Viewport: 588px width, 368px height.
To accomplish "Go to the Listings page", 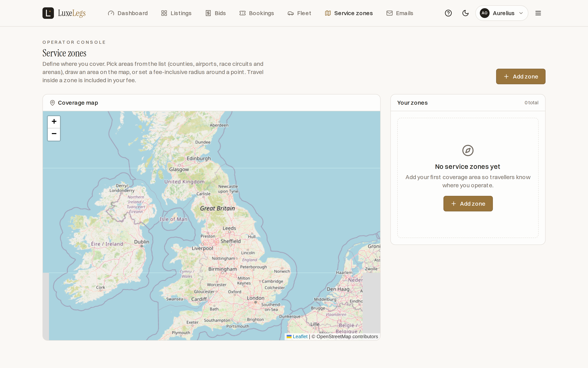I will (x=176, y=13).
